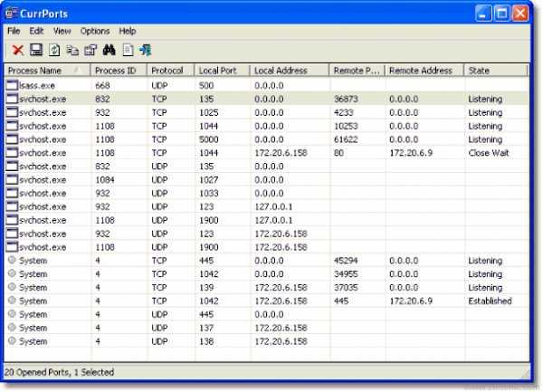Sort by the Process ID column header
This screenshot has height=392, width=543.
[x=119, y=71]
